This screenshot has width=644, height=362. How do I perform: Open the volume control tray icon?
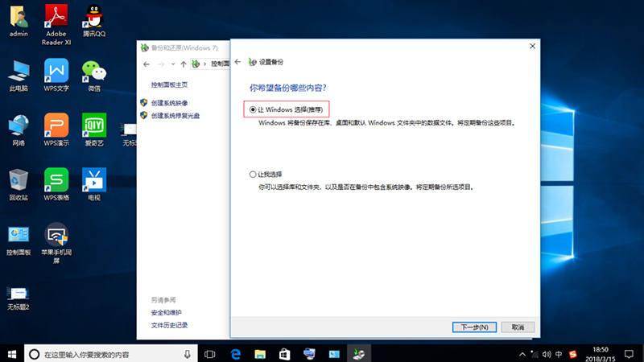point(547,354)
